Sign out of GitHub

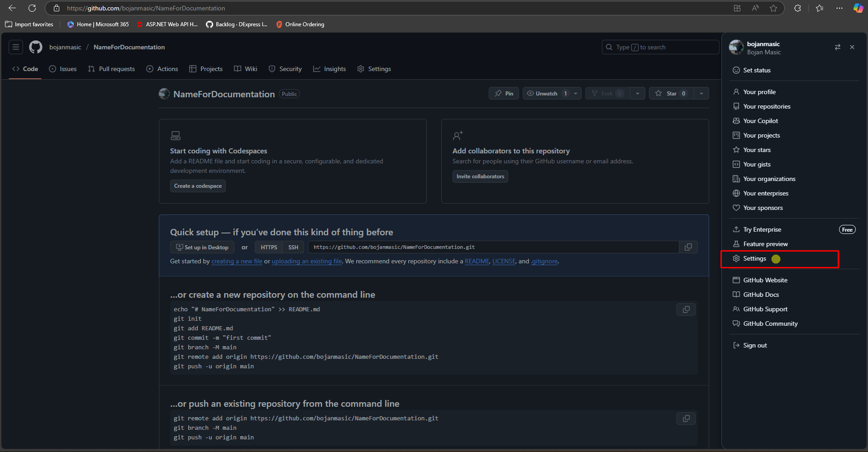[794, 345]
